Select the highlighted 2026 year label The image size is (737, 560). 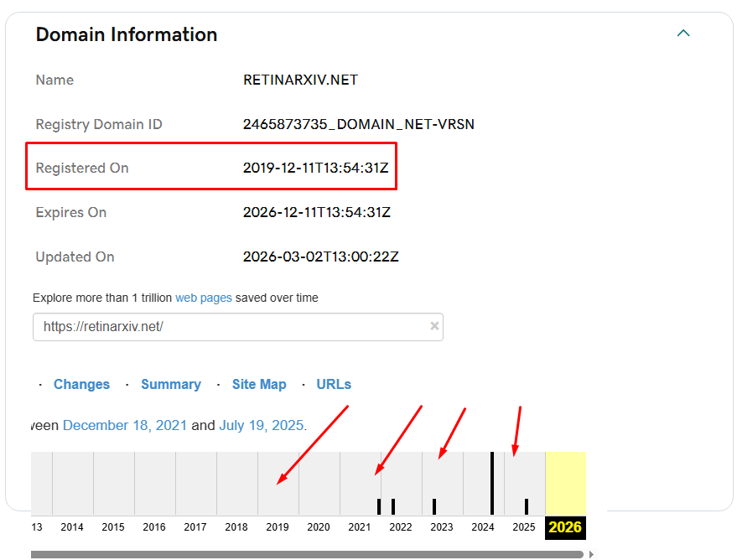565,527
